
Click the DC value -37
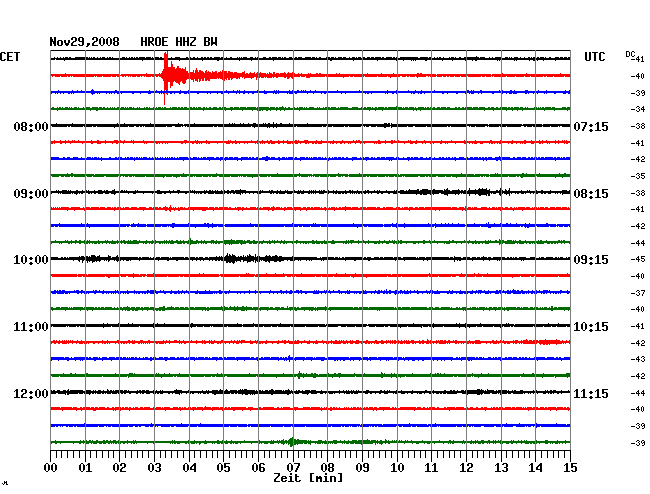638,293
